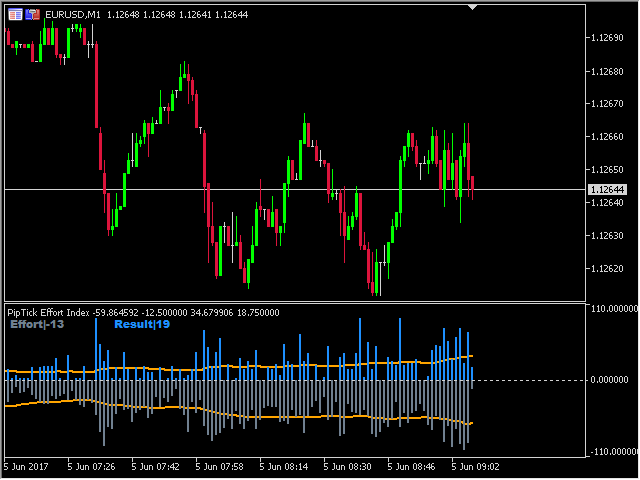Click the 5 Jun 2017 time label
Screen dimensions: 640x480
[x=26, y=467]
